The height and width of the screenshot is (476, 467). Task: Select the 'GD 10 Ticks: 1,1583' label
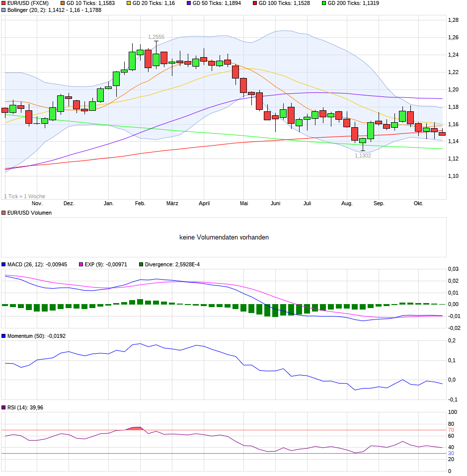tap(91, 3)
